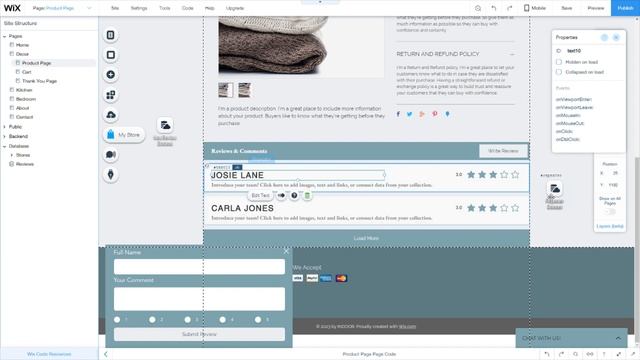The width and height of the screenshot is (640, 360).
Task: Click code panel expand-fullscreen icon at the bottom
Action: tap(619, 354)
